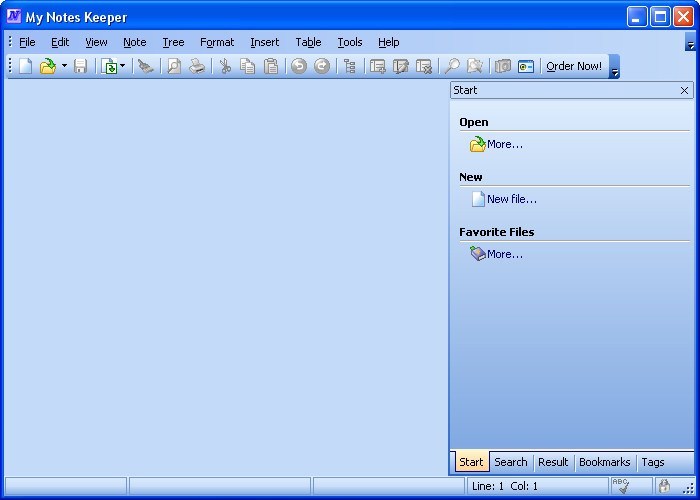The image size is (700, 500).
Task: Open the Table menu
Action: (x=308, y=42)
